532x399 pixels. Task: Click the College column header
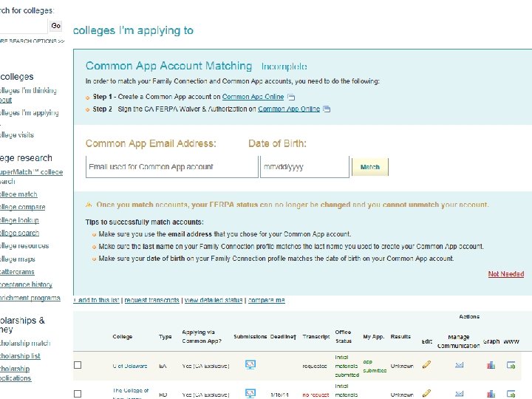point(123,337)
